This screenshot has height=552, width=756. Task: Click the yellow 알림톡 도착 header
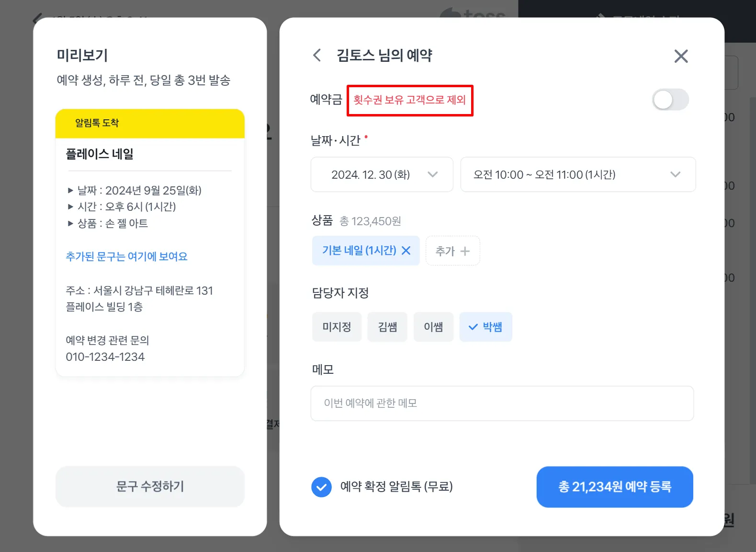(150, 124)
